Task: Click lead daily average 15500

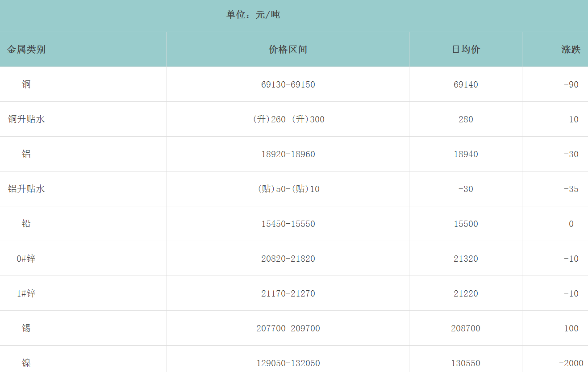Action: [466, 224]
